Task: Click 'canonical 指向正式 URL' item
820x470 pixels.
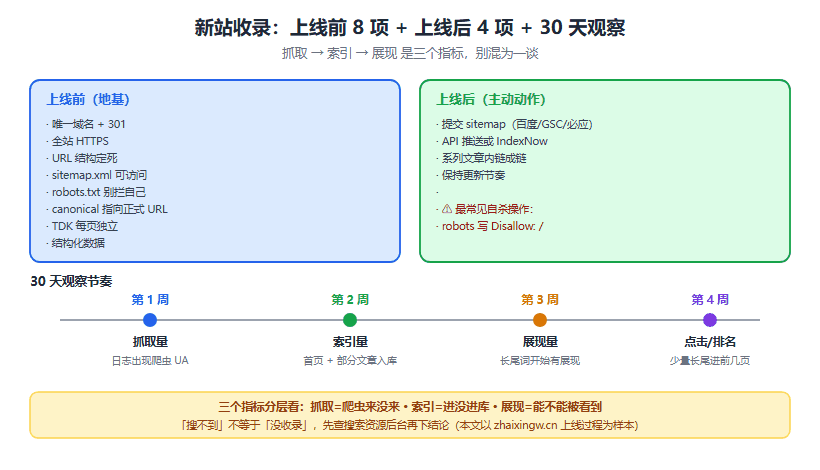Action: (x=109, y=209)
